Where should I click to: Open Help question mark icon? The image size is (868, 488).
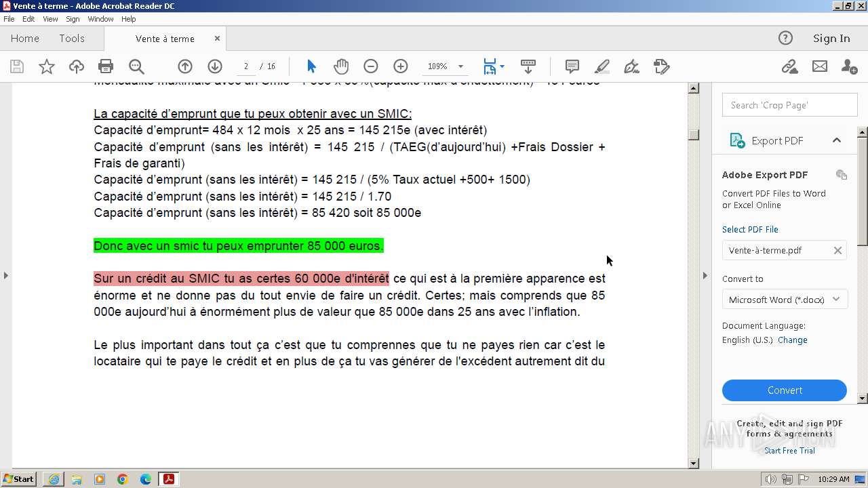pyautogui.click(x=785, y=38)
